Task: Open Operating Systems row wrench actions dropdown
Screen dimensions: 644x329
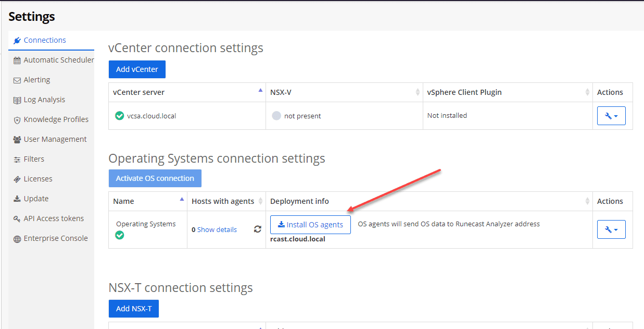Action: click(611, 229)
